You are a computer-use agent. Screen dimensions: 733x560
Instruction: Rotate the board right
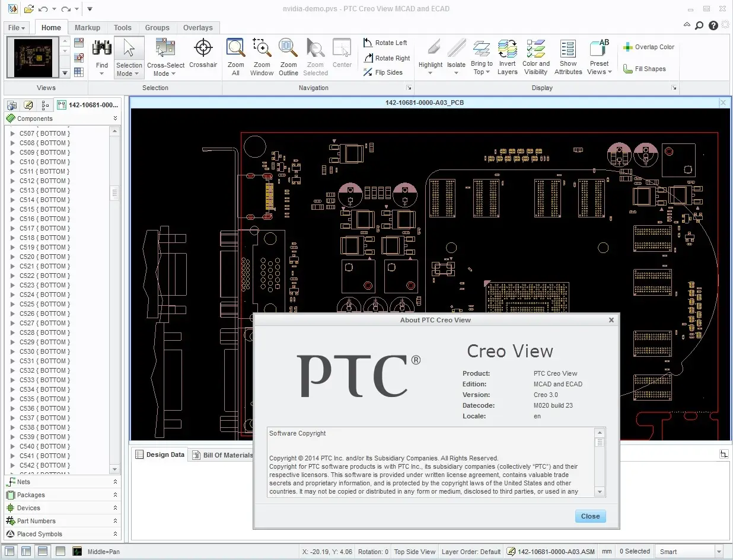[386, 58]
